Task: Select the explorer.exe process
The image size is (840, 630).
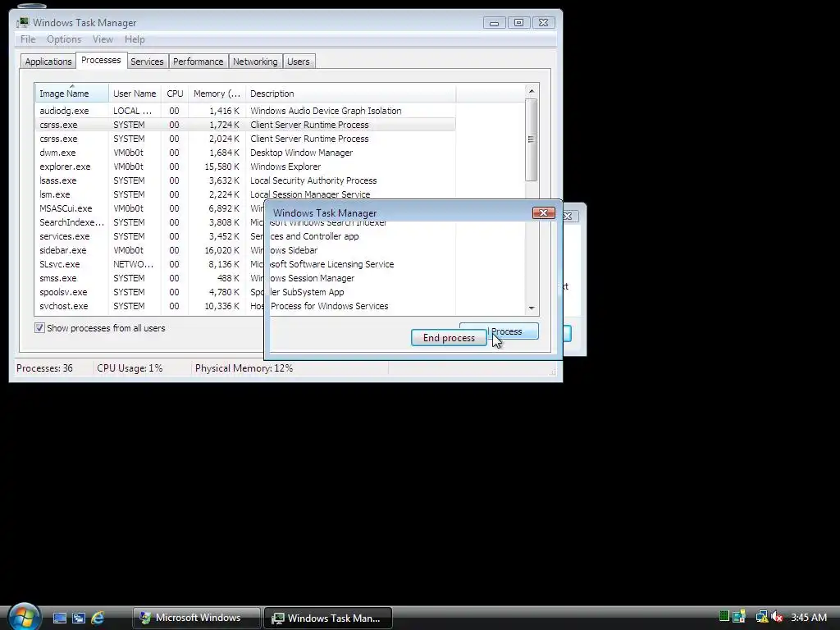Action: (x=245, y=166)
